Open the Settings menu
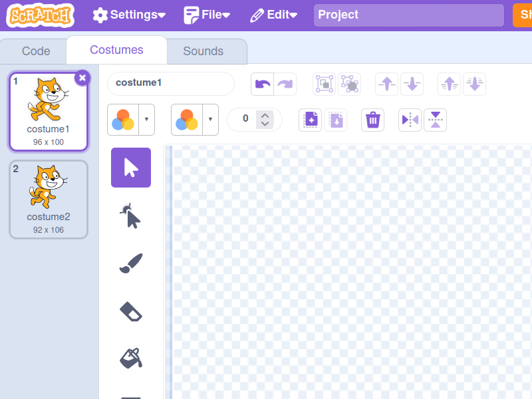This screenshot has width=532, height=399. point(129,15)
